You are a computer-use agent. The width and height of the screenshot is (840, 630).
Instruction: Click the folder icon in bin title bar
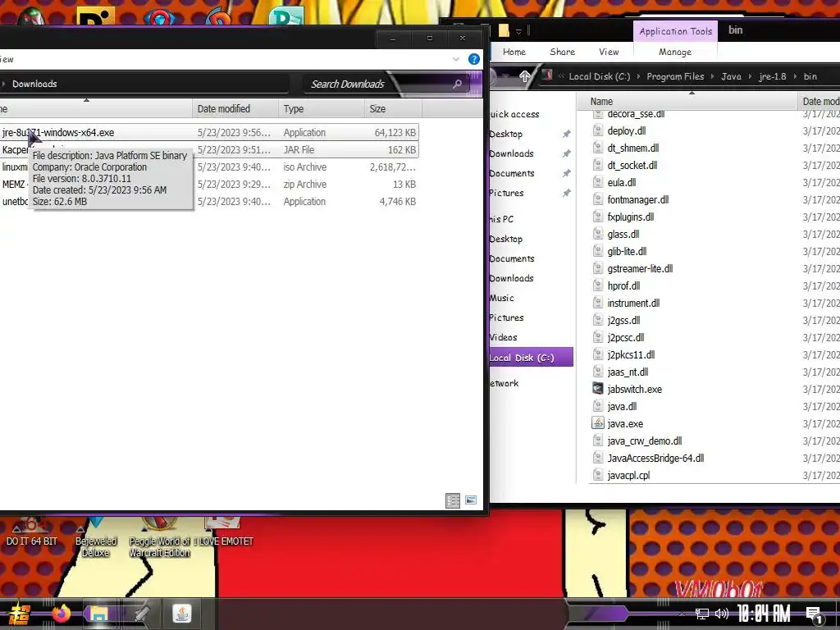tap(504, 30)
